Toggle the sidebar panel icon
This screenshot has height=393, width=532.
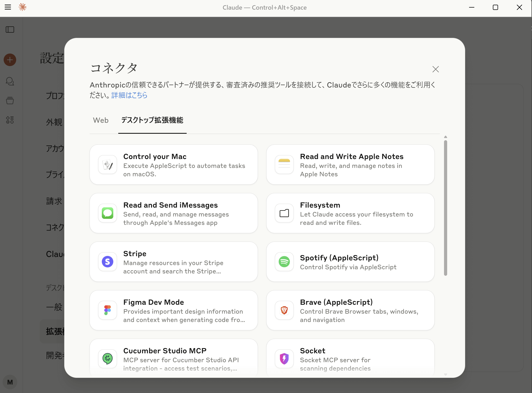(10, 30)
